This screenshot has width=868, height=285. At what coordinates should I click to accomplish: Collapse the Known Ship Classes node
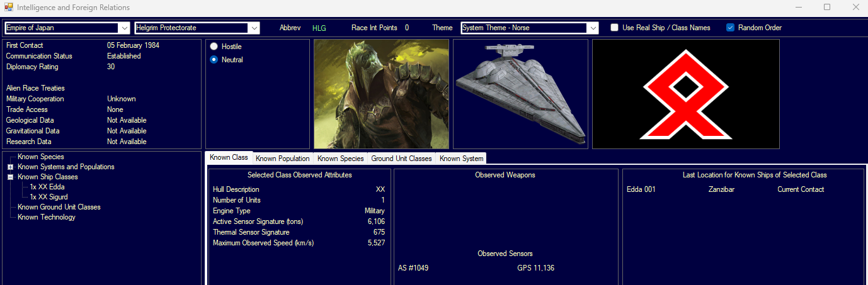(x=10, y=177)
